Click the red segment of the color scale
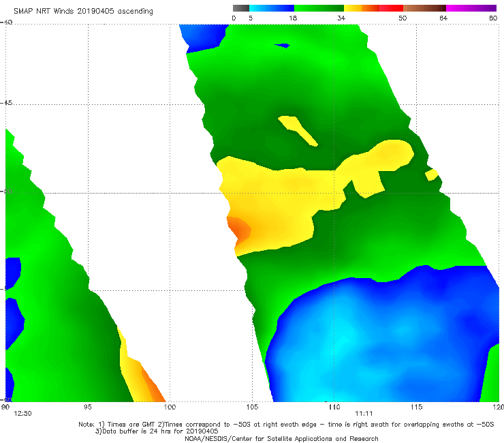This screenshot has height=443, width=504. point(391,8)
